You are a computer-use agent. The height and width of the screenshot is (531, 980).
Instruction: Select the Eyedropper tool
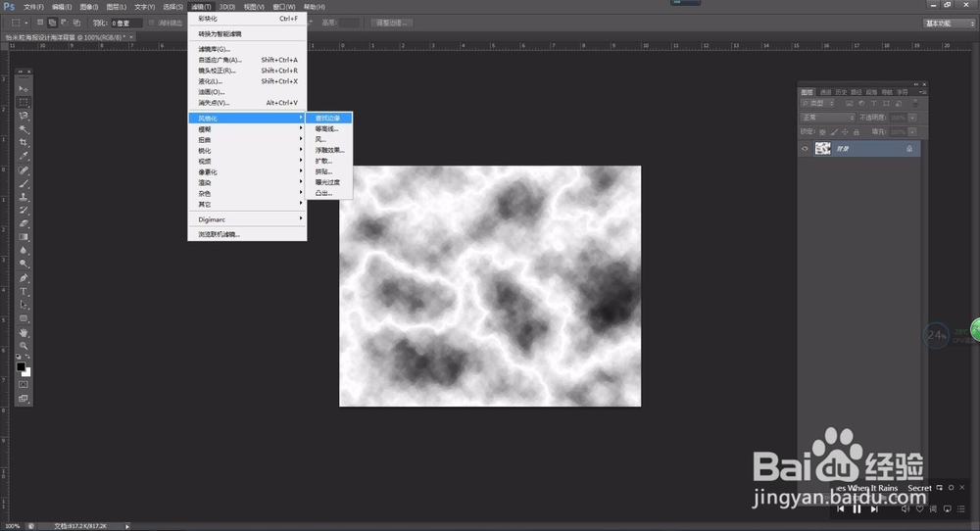[24, 156]
